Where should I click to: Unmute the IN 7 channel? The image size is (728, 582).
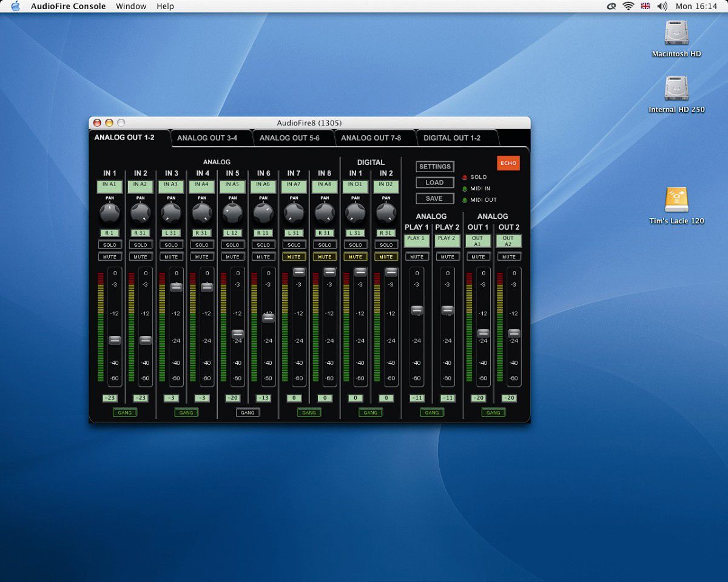pyautogui.click(x=294, y=257)
